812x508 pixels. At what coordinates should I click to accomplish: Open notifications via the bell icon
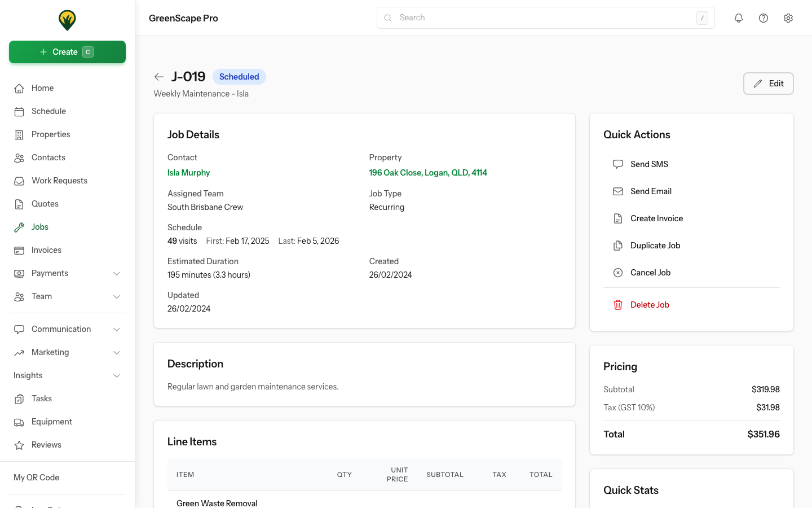(x=739, y=17)
